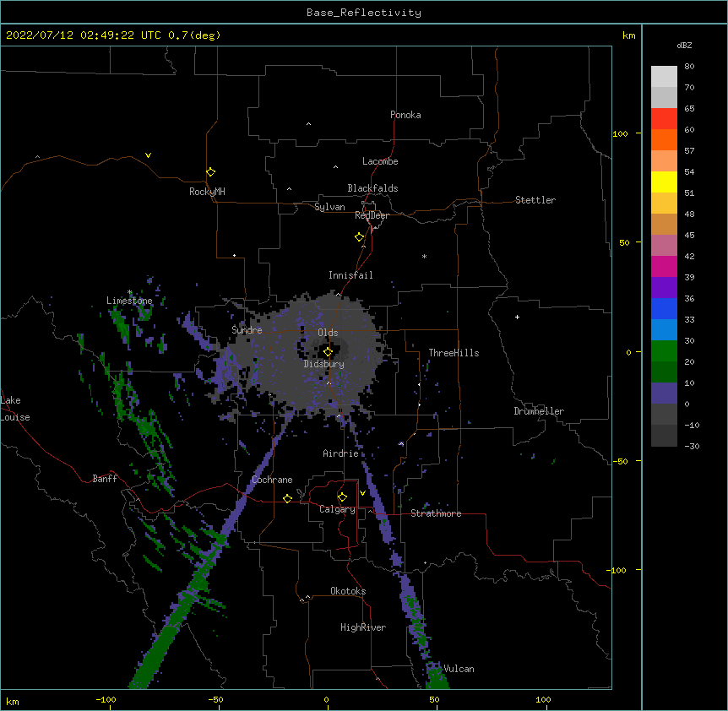728x711 pixels.
Task: Click the Ponoka town label
Action: click(x=405, y=115)
